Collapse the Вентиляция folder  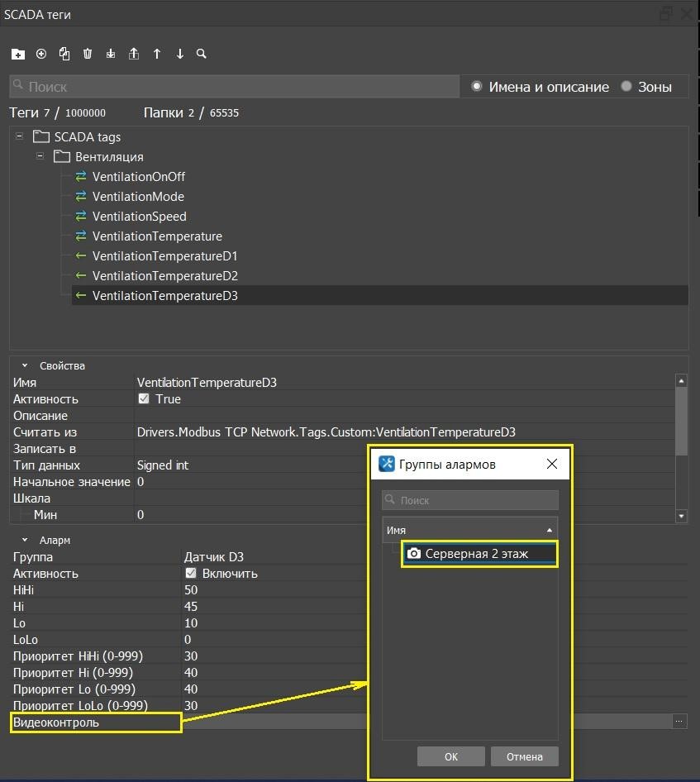pyautogui.click(x=40, y=156)
